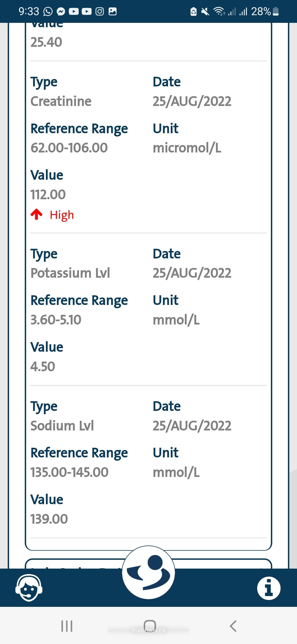
Task: Tap the Creatinine value 112.00
Action: pos(48,195)
